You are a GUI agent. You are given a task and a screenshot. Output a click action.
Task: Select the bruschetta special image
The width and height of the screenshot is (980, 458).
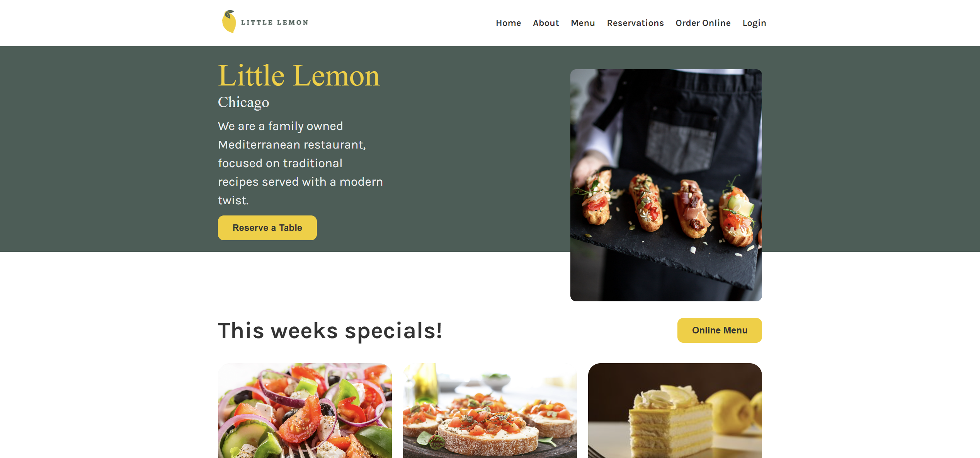[x=490, y=410]
